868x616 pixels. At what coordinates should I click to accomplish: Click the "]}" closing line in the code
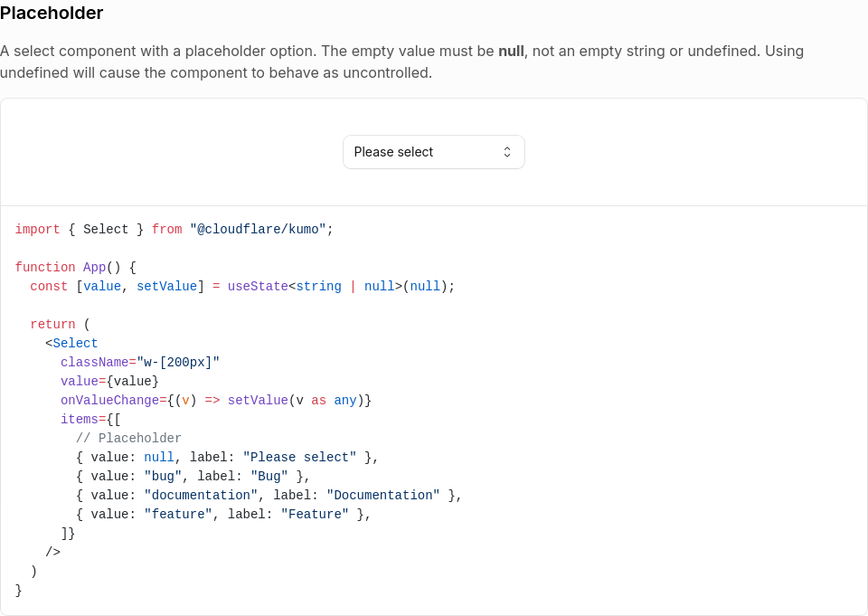(68, 534)
